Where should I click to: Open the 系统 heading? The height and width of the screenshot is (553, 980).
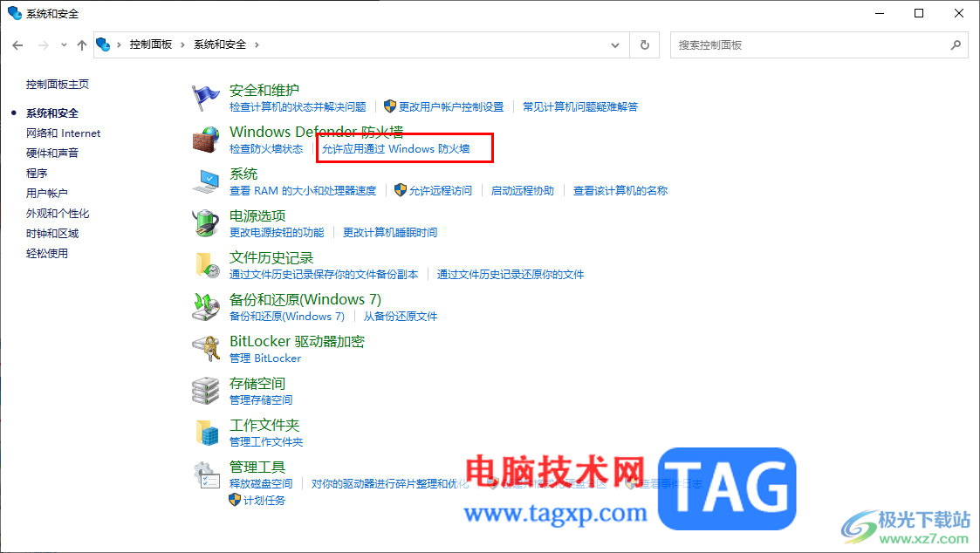[x=243, y=174]
